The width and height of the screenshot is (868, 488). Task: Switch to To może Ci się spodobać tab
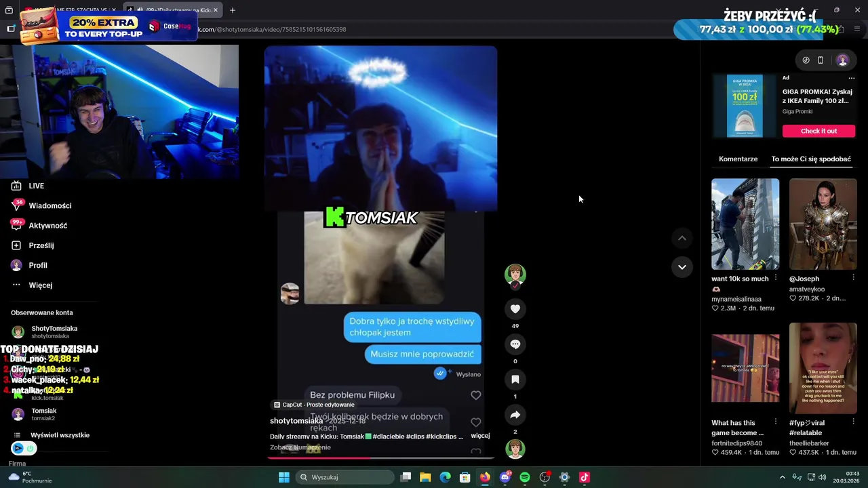pos(811,159)
